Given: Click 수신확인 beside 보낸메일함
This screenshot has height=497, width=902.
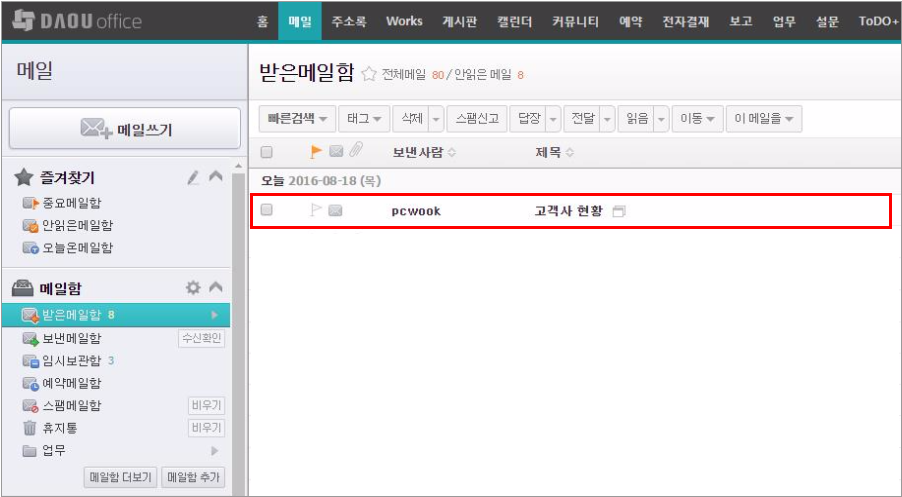Looking at the screenshot, I should click(x=201, y=338).
